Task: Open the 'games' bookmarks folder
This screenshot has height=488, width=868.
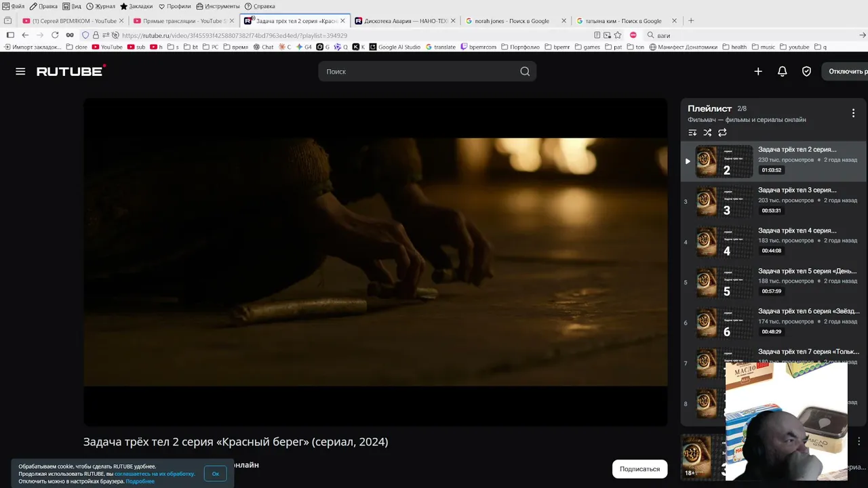Action: 587,47
